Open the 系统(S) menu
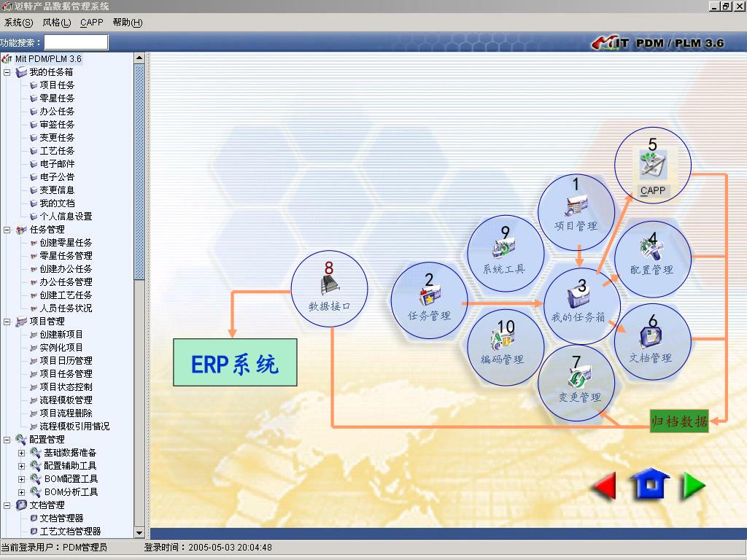Screen dimensions: 747x560 coord(18,23)
